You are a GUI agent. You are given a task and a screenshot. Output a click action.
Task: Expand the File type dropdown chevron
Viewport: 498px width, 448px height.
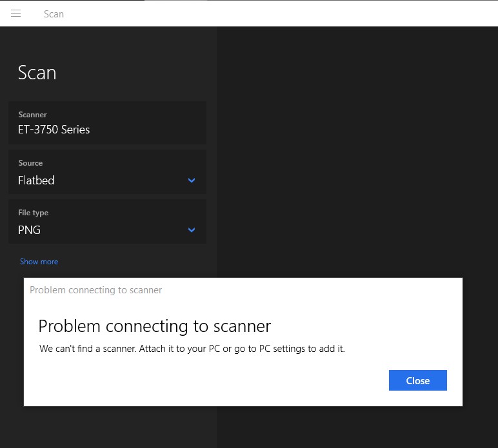pos(192,229)
